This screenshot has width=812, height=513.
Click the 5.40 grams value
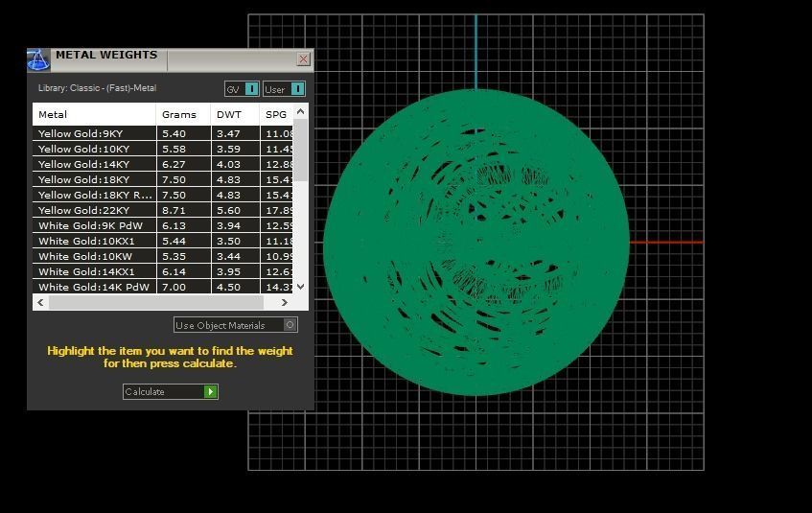tap(174, 133)
